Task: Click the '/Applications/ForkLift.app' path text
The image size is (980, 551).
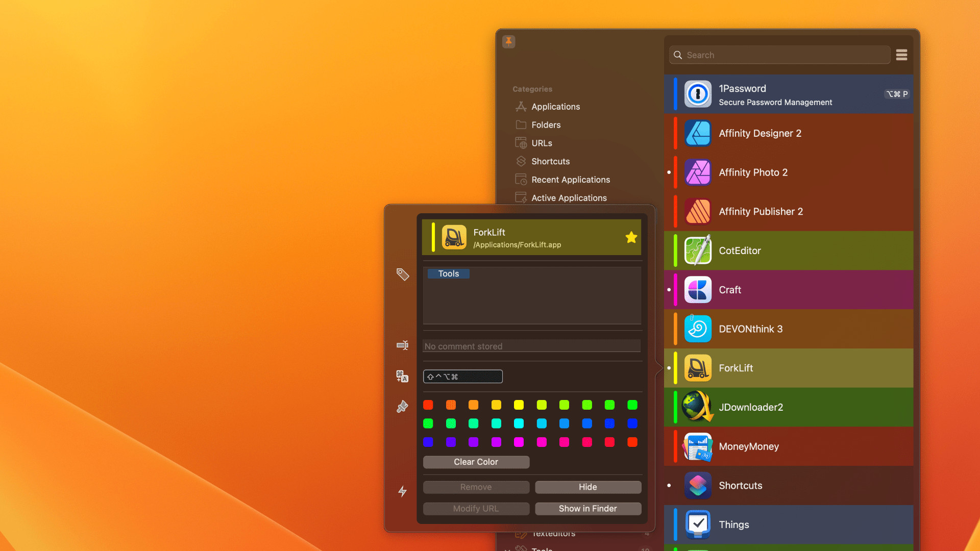Action: (517, 245)
